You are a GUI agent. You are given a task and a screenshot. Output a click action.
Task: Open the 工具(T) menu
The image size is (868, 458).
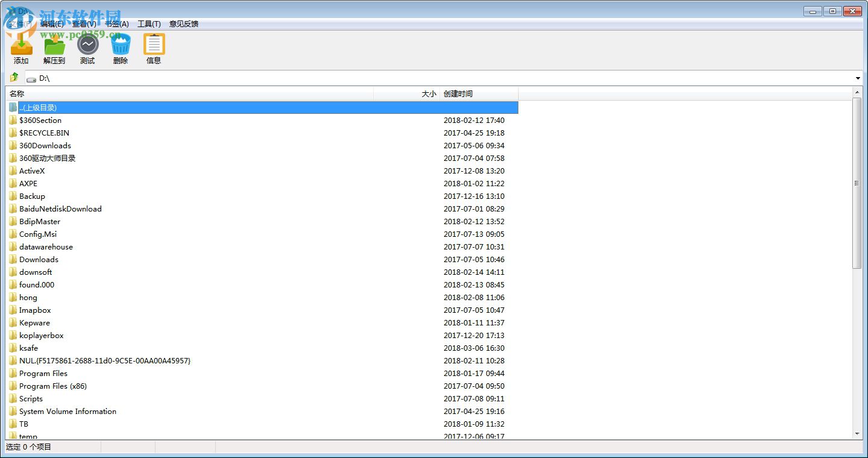tap(149, 24)
